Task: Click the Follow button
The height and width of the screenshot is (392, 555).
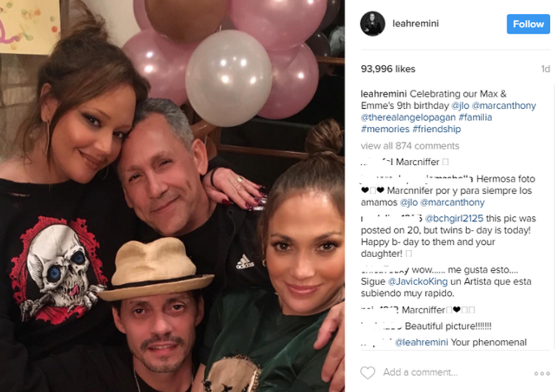Action: [528, 24]
